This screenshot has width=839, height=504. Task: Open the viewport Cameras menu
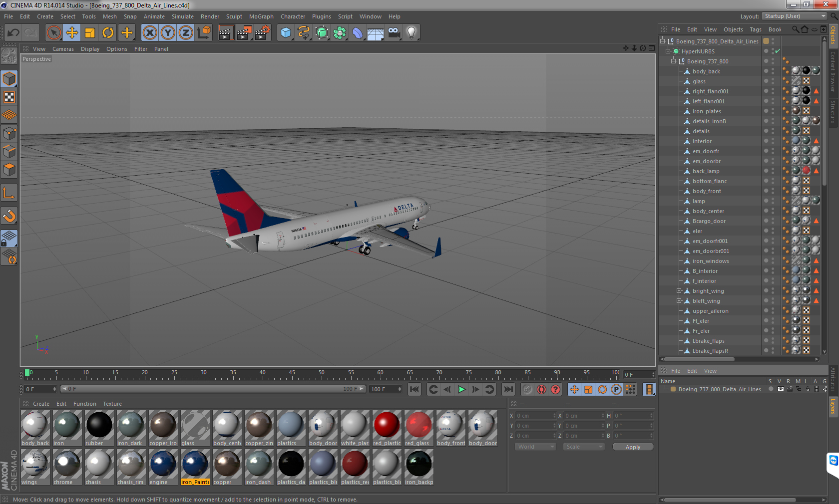(x=63, y=49)
